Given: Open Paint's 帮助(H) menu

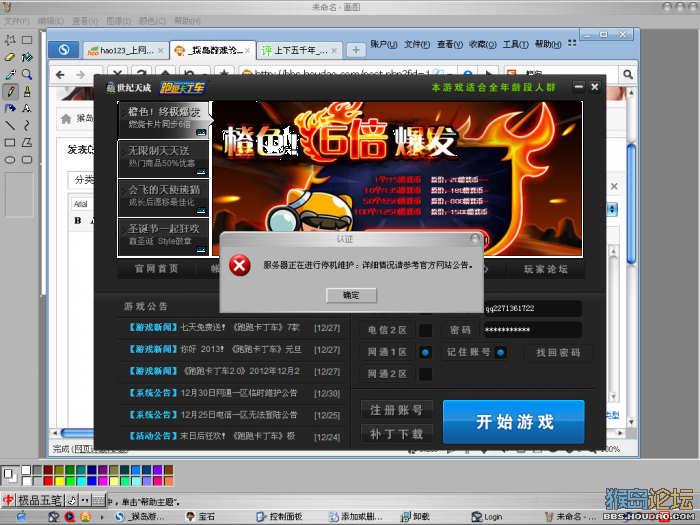Looking at the screenshot, I should click(x=187, y=21).
